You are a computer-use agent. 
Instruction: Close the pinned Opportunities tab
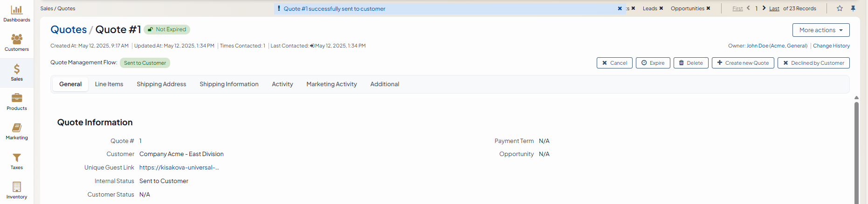tap(708, 8)
